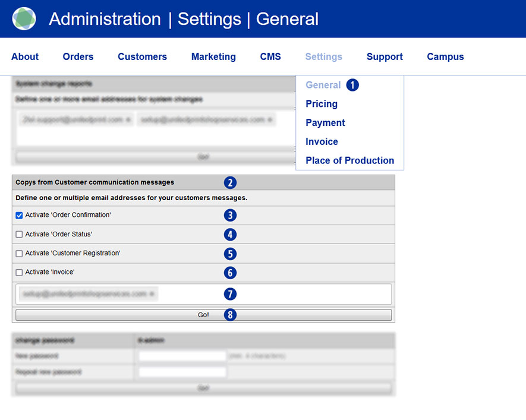Click numbered marker 2 in the section header
The image size is (526, 420).
click(x=231, y=183)
